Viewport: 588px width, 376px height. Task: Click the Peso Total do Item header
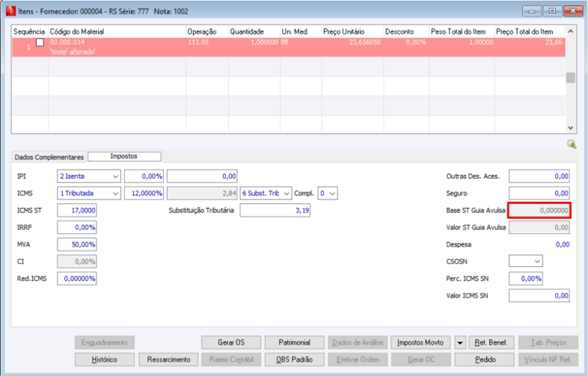pos(462,31)
